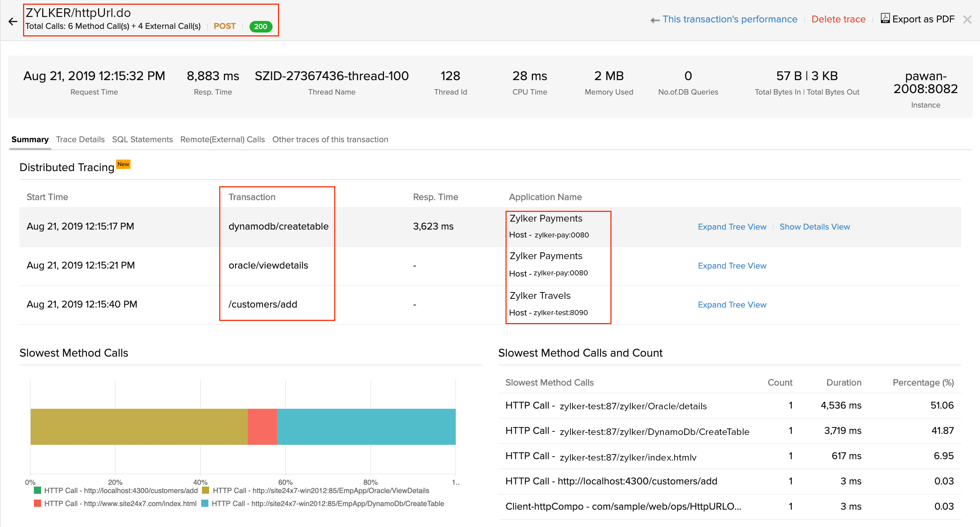This screenshot has height=527, width=980.
Task: Click the back arrow icon
Action: [13, 21]
